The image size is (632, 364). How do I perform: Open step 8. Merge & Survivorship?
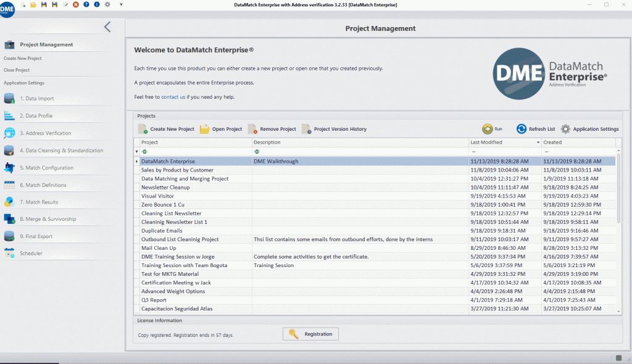(x=48, y=219)
